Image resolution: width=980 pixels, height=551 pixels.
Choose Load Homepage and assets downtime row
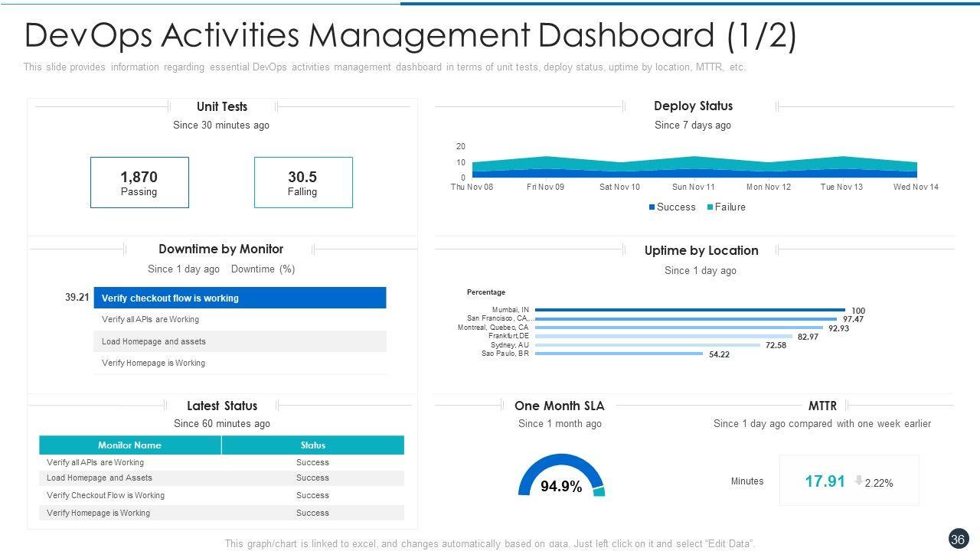pos(240,341)
